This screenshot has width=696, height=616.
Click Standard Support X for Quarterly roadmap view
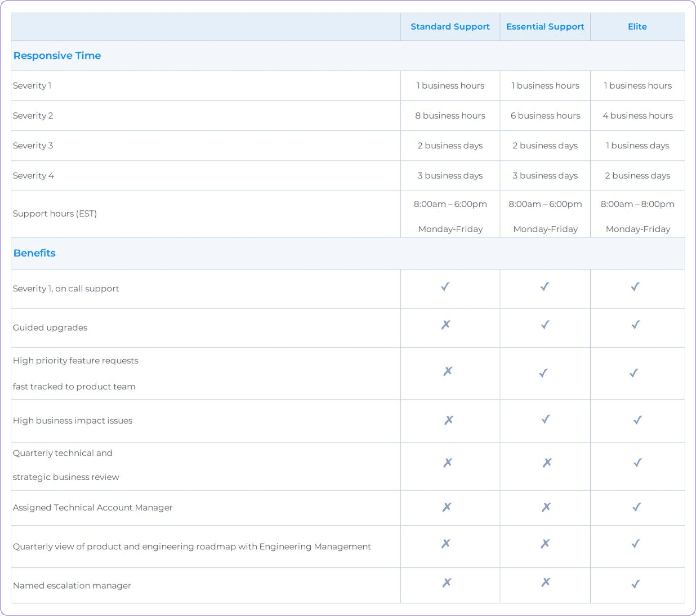point(446,544)
